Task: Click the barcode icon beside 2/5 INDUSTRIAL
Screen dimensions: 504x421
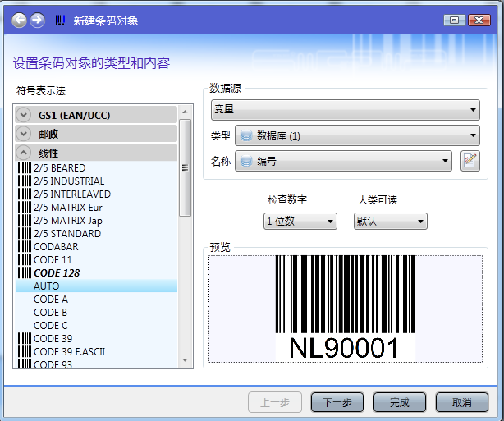Action: click(25, 181)
